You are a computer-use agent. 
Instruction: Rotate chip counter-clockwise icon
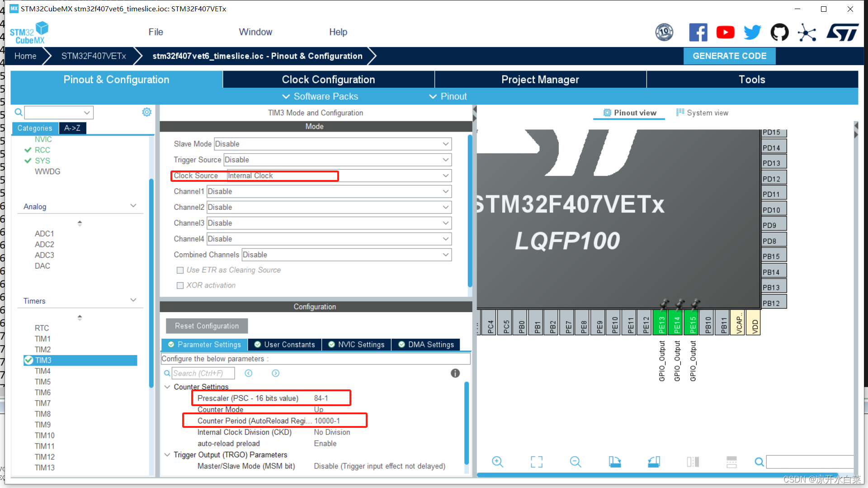point(654,462)
